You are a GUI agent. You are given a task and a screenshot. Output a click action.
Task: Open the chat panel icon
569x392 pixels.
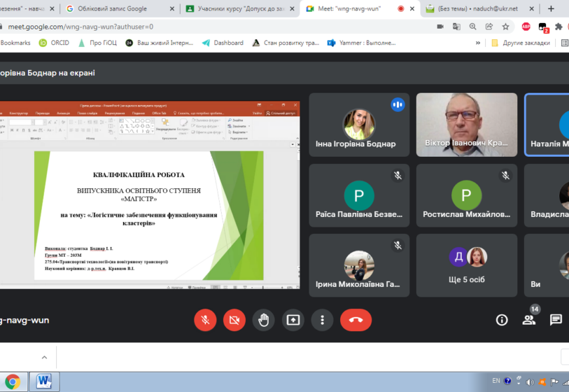point(556,320)
